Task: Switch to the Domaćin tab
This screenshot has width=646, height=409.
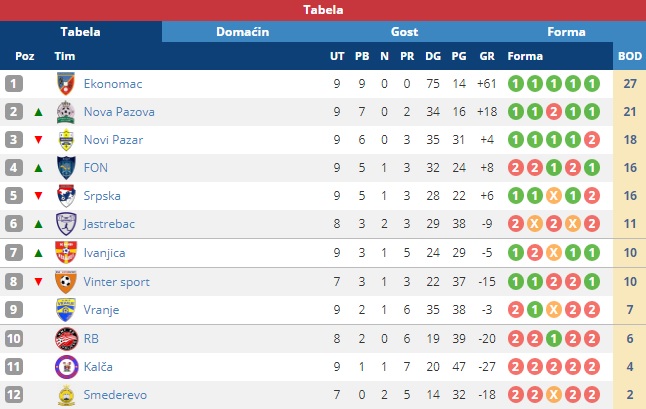Action: click(x=243, y=32)
